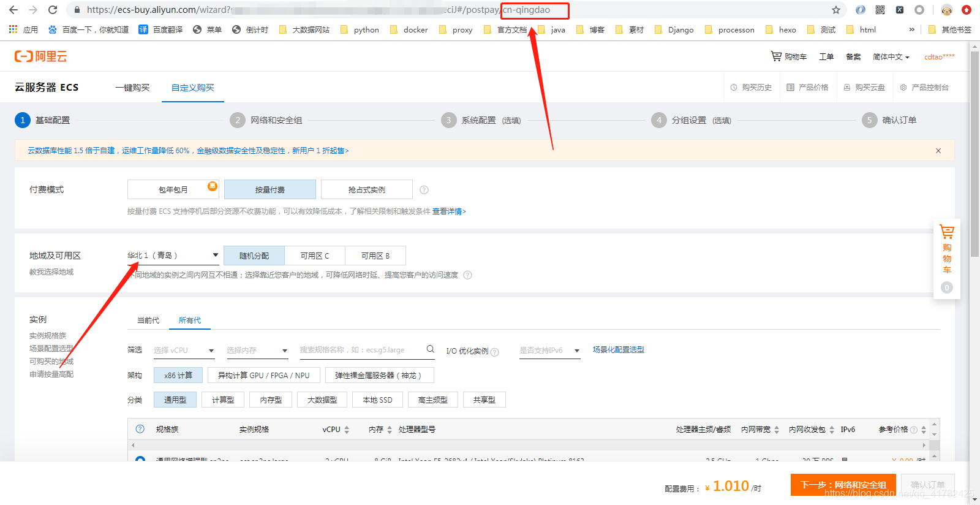Select 包年包月 billing mode

pos(173,189)
